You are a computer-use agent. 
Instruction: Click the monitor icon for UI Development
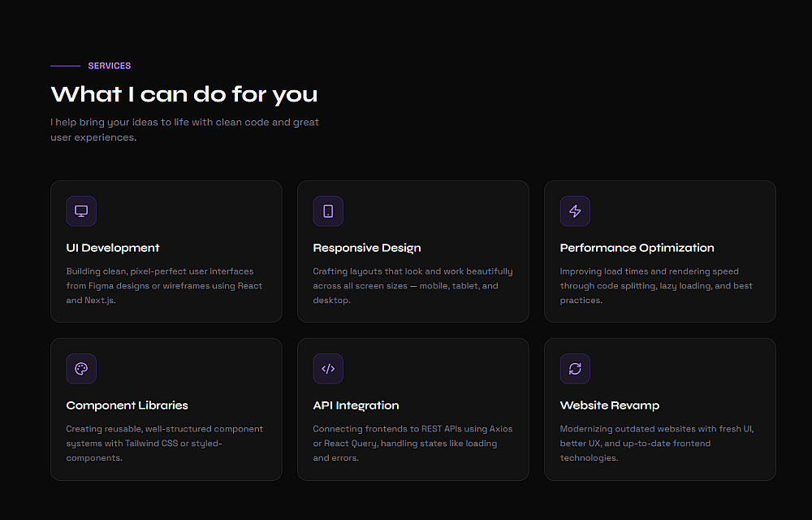click(81, 211)
